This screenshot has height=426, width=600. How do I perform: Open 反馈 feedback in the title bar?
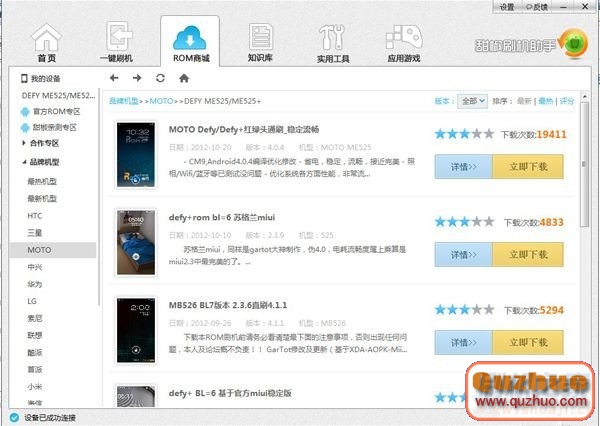point(536,7)
